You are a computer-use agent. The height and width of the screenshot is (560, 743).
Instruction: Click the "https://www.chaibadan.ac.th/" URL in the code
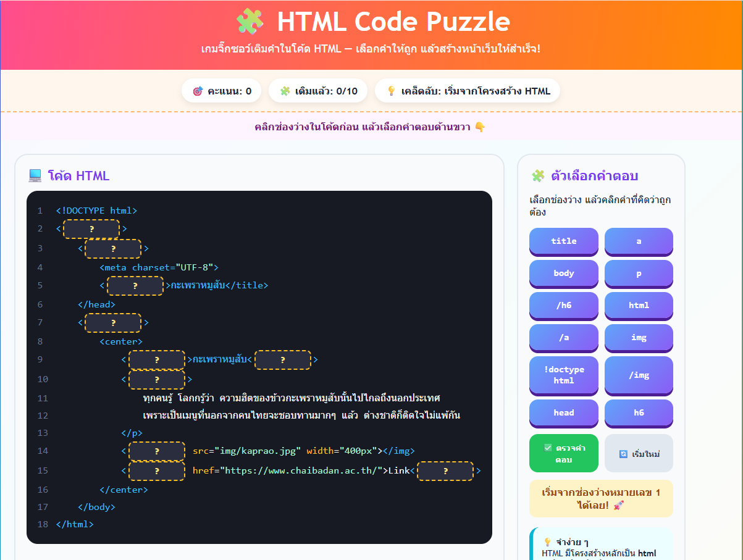click(x=301, y=471)
